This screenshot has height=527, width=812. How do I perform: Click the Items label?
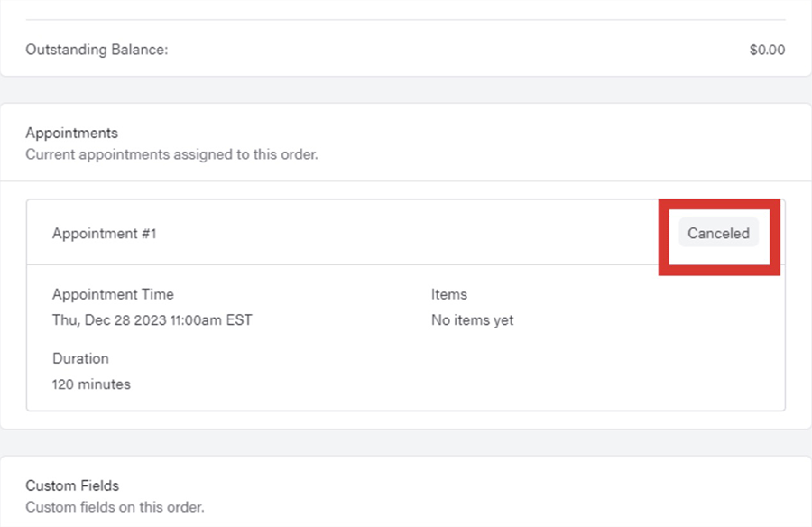pyautogui.click(x=449, y=294)
